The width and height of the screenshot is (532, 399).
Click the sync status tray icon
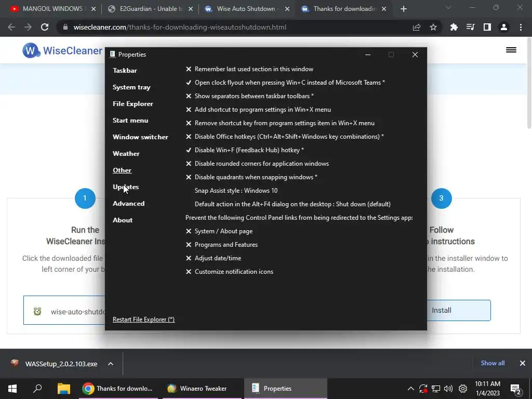pyautogui.click(x=423, y=389)
